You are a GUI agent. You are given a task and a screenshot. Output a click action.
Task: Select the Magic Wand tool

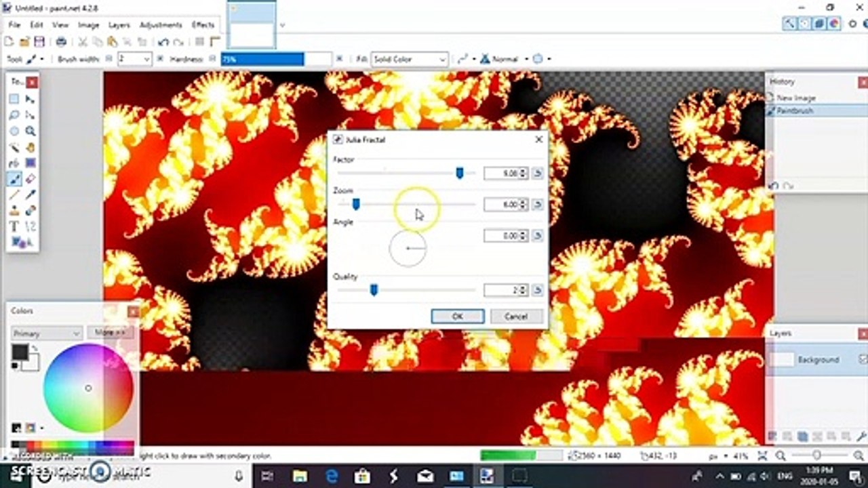point(14,147)
